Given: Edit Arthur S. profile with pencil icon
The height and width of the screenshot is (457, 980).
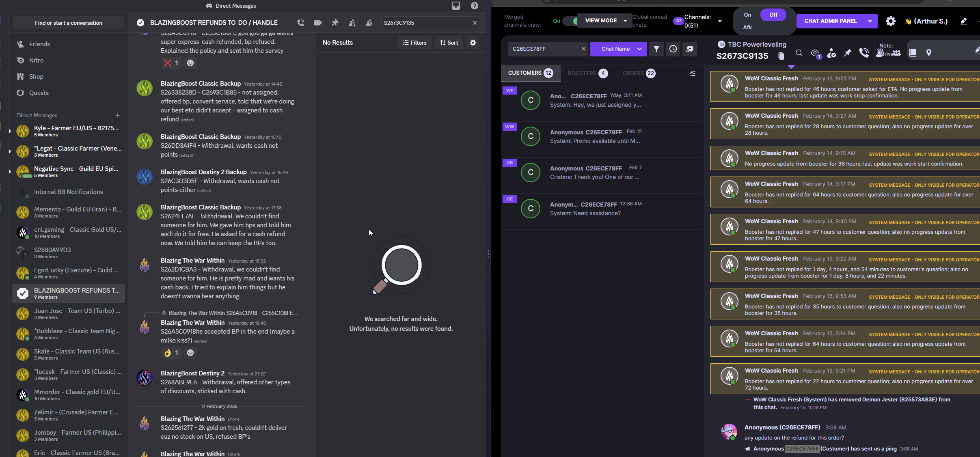Looking at the screenshot, I should pyautogui.click(x=963, y=21).
